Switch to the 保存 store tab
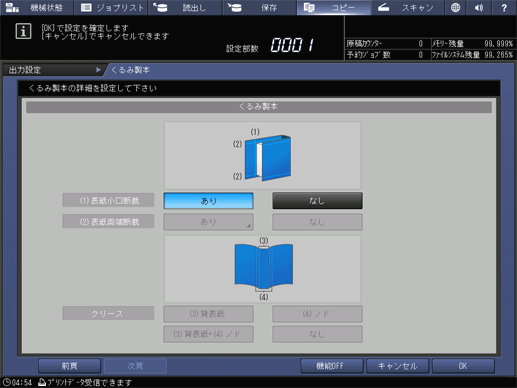 [x=260, y=7]
